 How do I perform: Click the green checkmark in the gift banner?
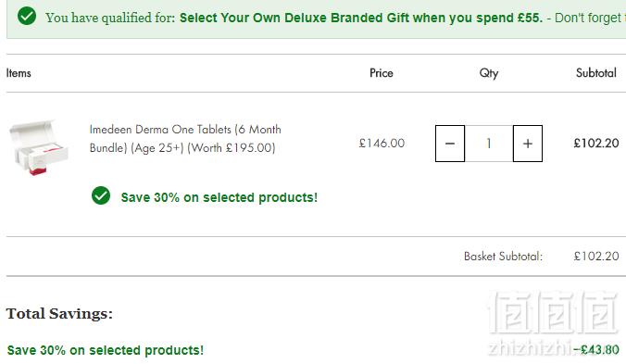(27, 16)
